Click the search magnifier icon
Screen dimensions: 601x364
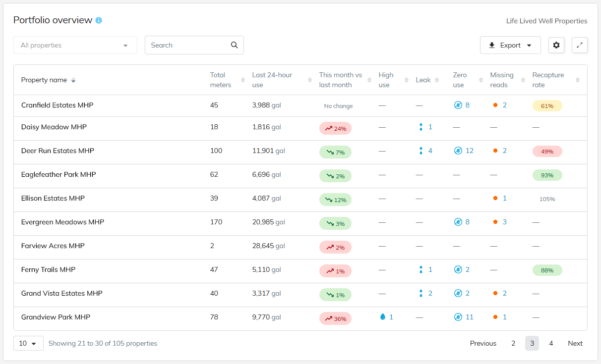pyautogui.click(x=234, y=45)
